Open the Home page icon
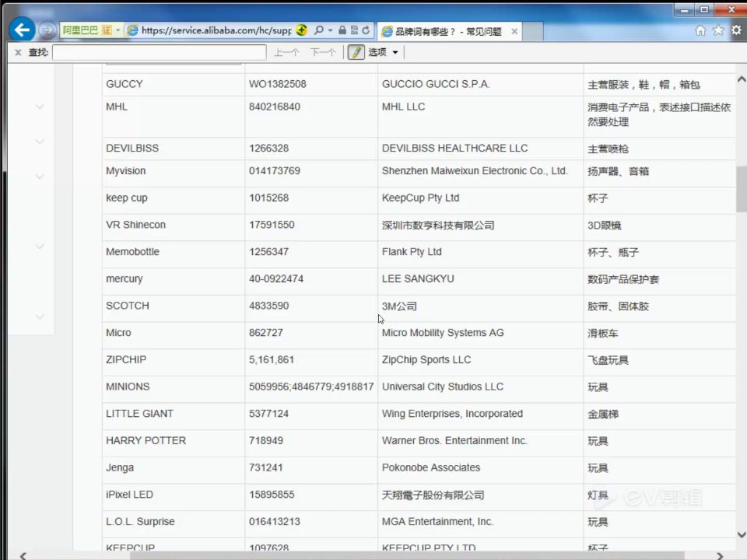 pos(700,30)
